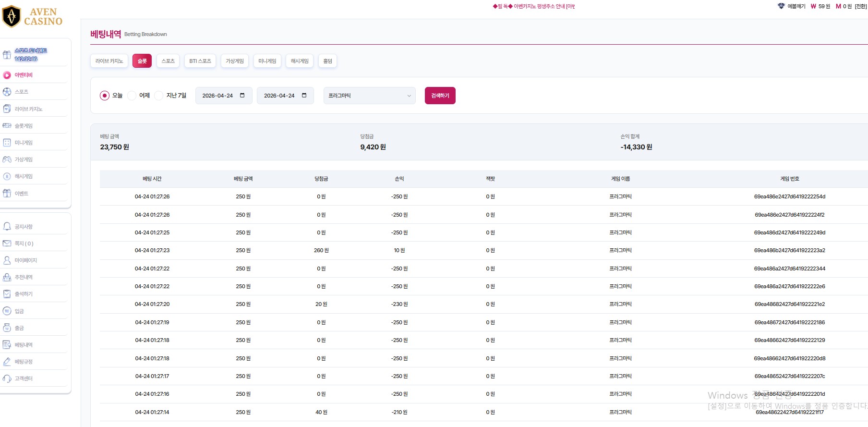Open 공지사항 bell icon
The width and height of the screenshot is (868, 427).
[x=7, y=226]
